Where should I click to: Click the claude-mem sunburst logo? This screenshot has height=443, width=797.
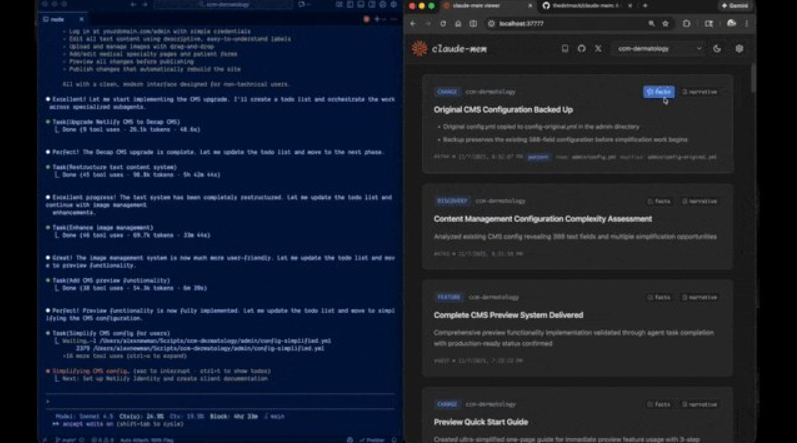point(419,49)
